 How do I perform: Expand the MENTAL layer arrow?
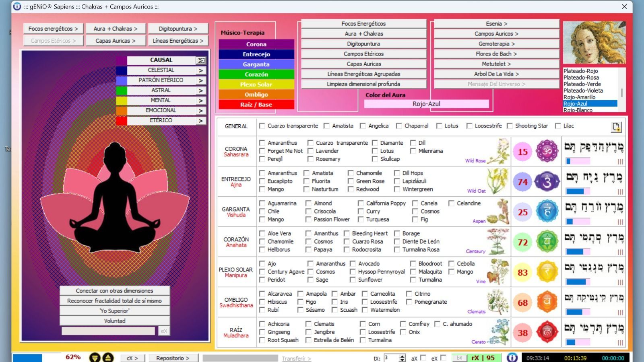201,101
